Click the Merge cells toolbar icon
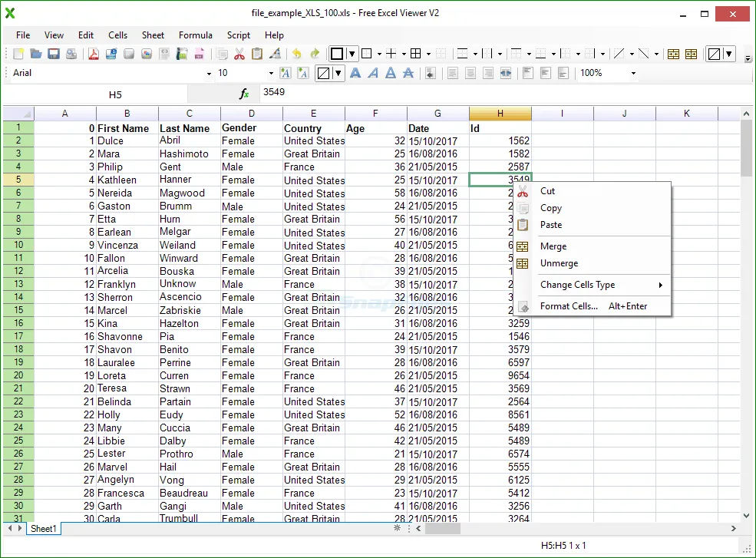 pos(674,54)
